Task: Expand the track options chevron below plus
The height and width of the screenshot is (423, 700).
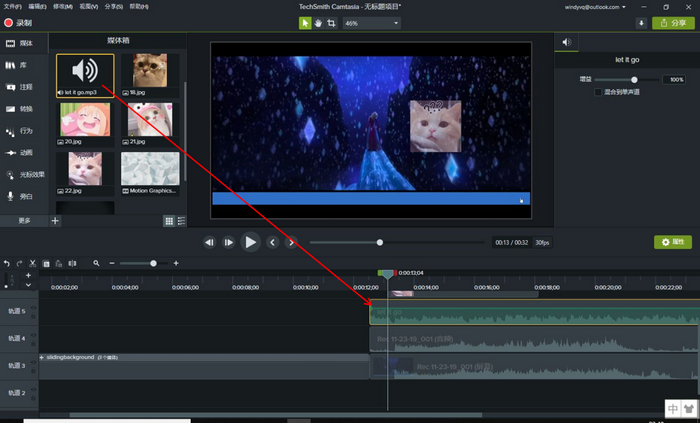Action: click(x=28, y=285)
